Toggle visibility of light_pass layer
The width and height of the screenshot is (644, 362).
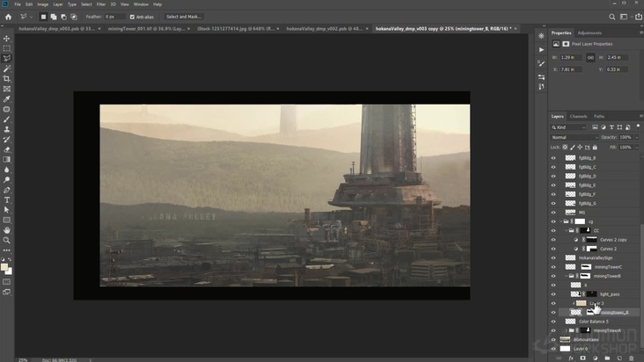pyautogui.click(x=553, y=294)
